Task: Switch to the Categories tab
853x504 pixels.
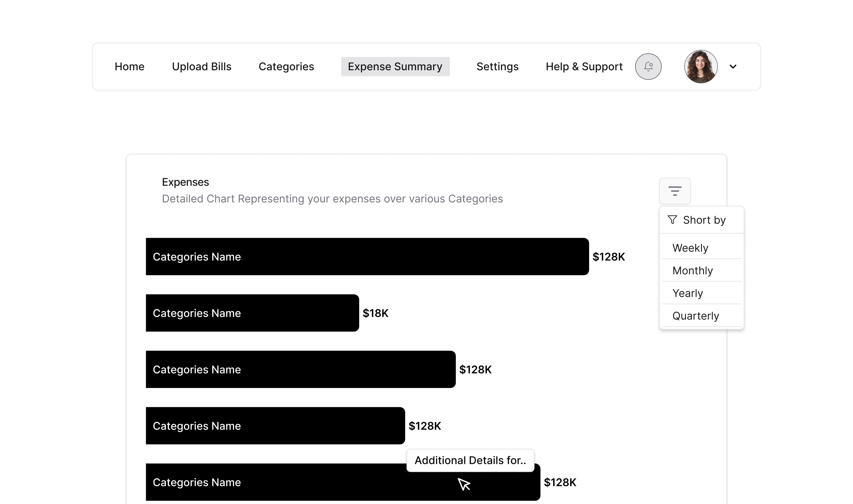Action: click(x=286, y=67)
